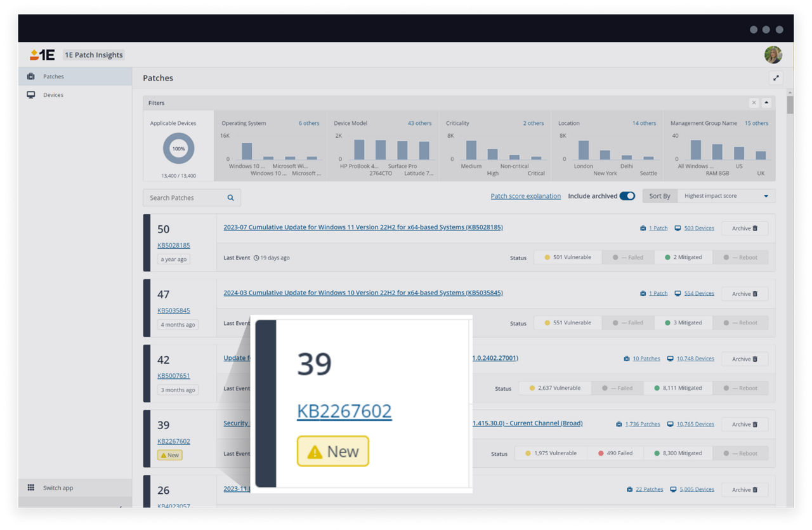Filter by 551 Vulnerable status
Viewport: 812px width, 530px height.
point(568,322)
